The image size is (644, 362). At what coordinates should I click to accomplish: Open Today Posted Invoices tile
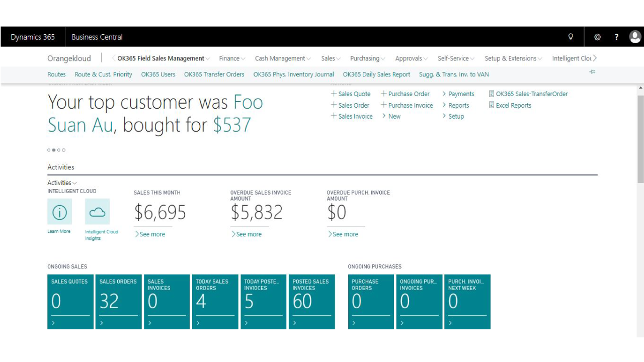pos(264,302)
